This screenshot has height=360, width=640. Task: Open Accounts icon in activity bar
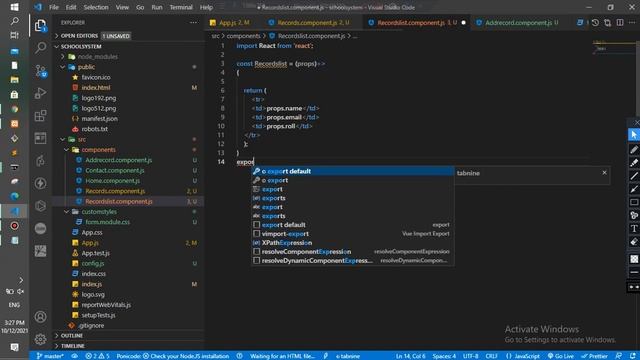40,316
